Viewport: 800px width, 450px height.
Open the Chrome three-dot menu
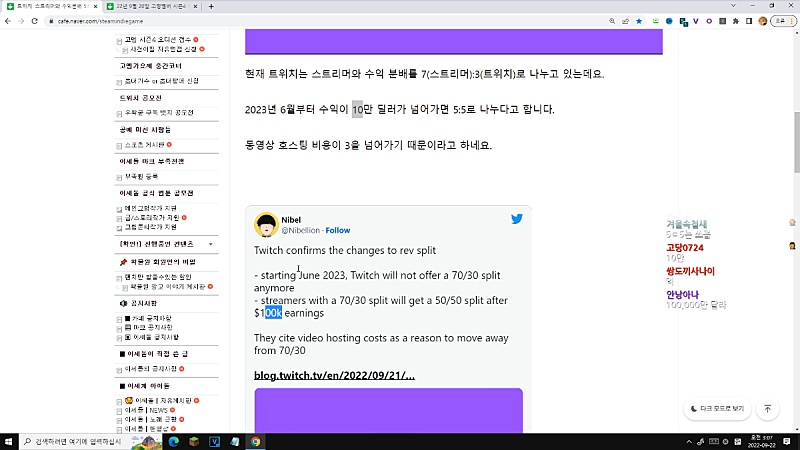pos(791,20)
